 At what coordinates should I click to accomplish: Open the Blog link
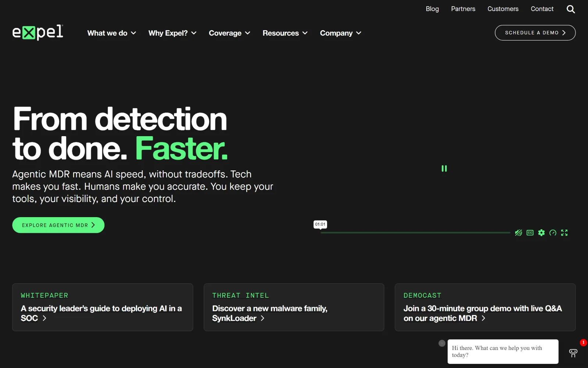pyautogui.click(x=432, y=9)
